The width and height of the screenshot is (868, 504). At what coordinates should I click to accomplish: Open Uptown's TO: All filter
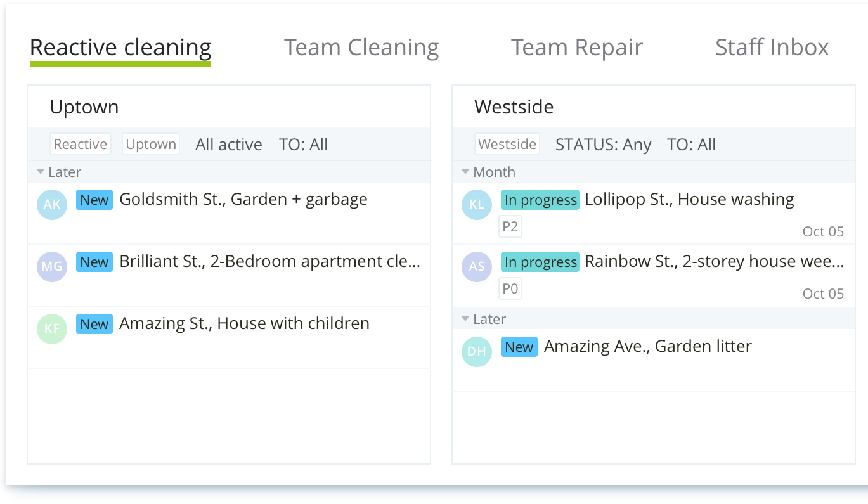[303, 145]
